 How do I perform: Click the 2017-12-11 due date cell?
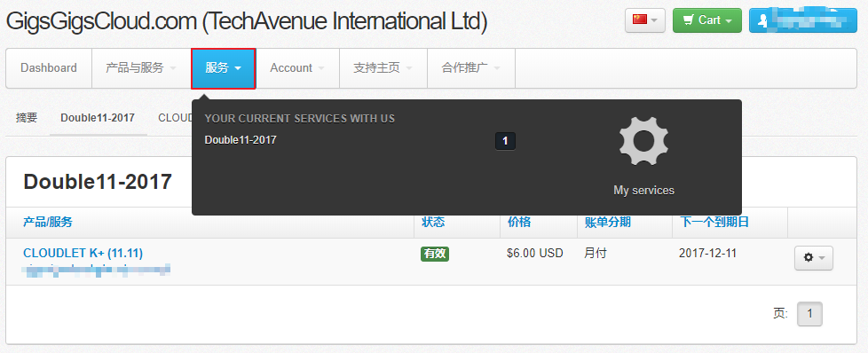point(707,254)
